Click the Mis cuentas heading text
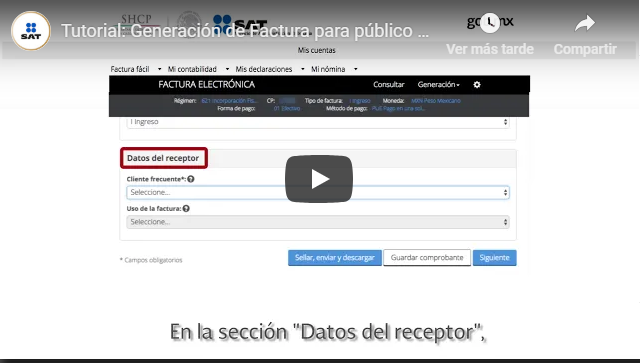Image resolution: width=640 pixels, height=363 pixels. (317, 50)
